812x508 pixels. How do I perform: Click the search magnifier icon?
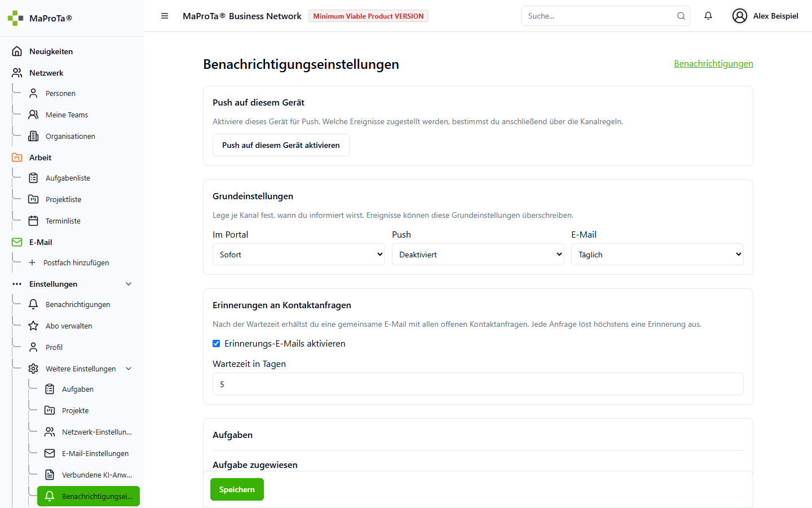[x=681, y=16]
